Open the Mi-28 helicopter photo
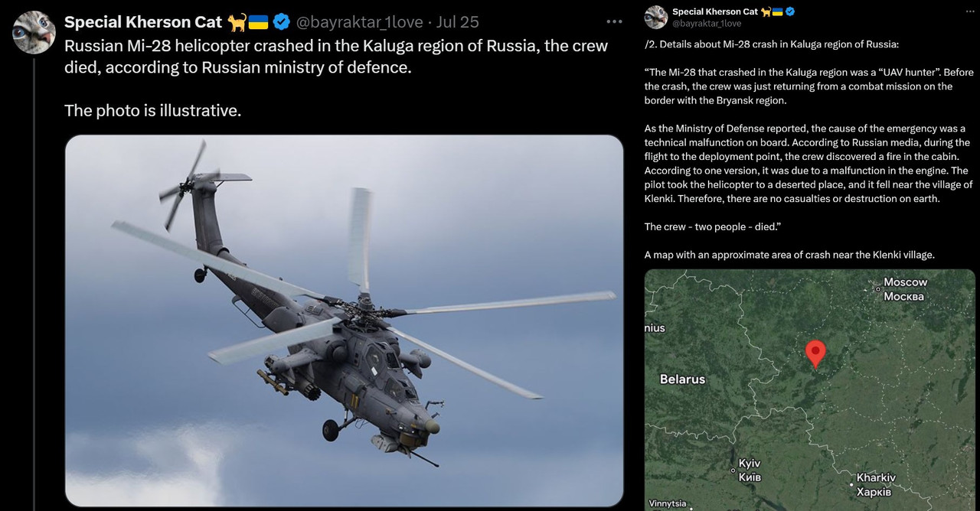The image size is (980, 511). point(345,321)
